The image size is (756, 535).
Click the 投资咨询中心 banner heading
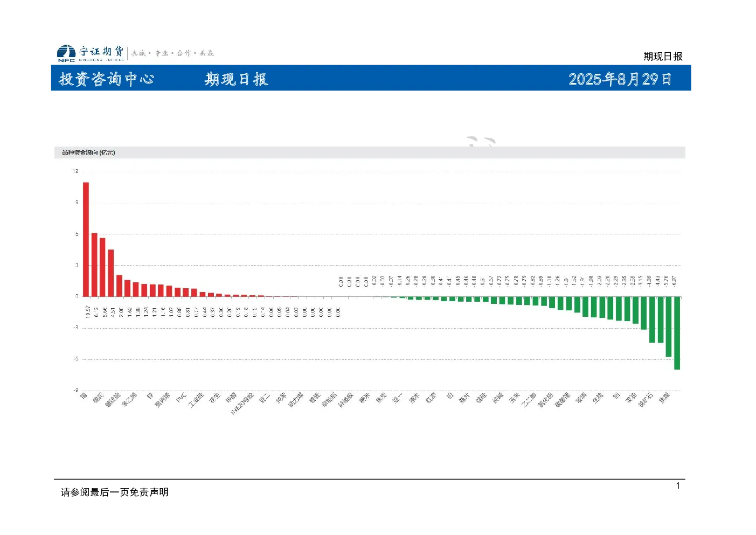[106, 79]
